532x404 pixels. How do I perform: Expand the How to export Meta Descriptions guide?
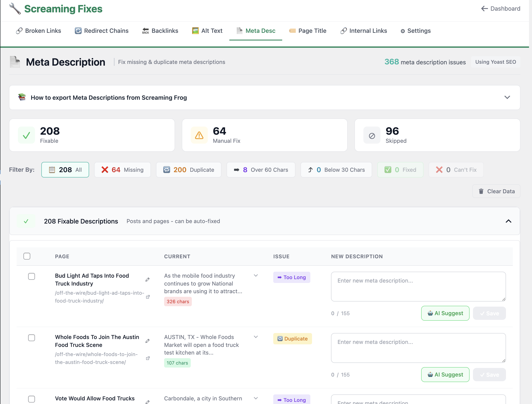click(507, 97)
